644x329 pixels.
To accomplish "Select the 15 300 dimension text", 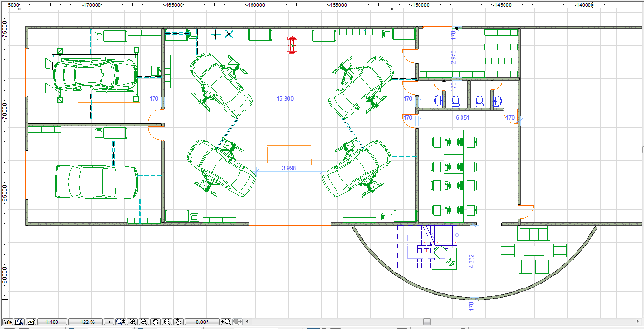I will point(285,99).
